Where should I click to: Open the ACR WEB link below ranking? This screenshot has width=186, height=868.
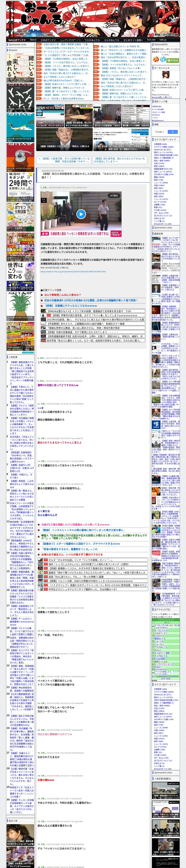point(165,679)
